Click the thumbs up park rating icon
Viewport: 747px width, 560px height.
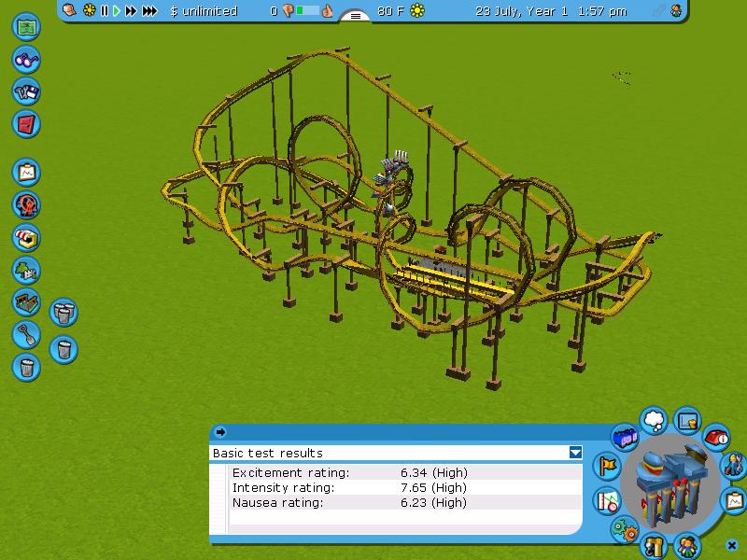point(328,10)
